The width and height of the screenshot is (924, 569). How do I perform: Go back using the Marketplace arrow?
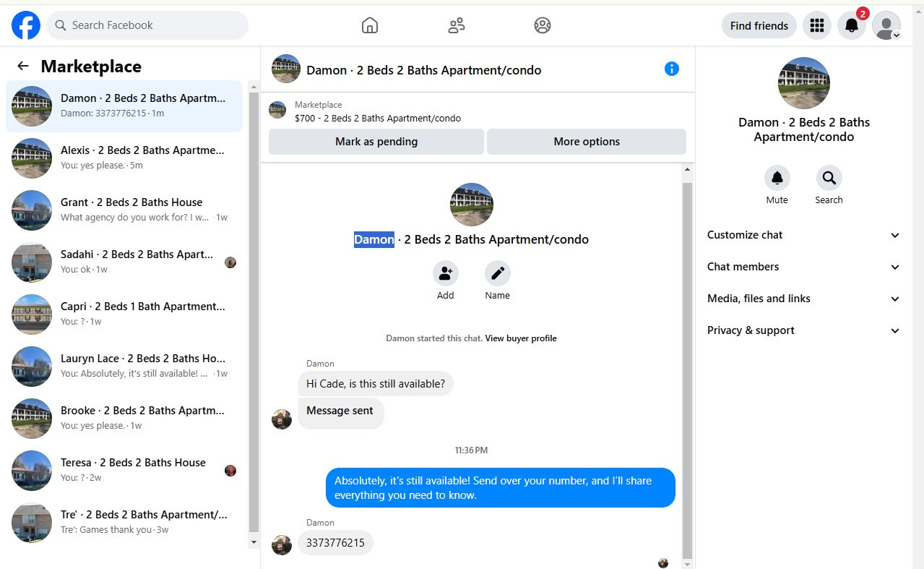point(23,66)
